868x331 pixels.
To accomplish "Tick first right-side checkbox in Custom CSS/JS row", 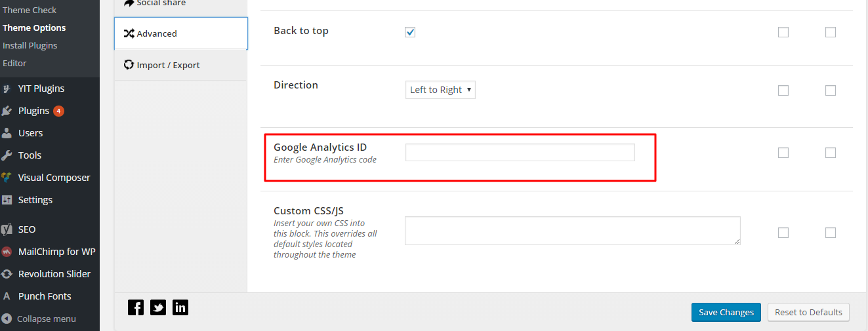I will pyautogui.click(x=783, y=233).
